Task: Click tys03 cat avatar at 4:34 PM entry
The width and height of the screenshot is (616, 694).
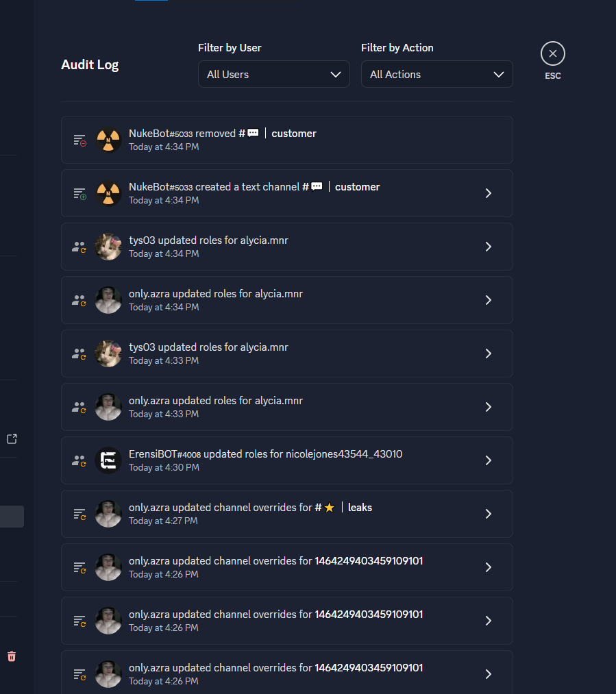Action: (x=108, y=247)
